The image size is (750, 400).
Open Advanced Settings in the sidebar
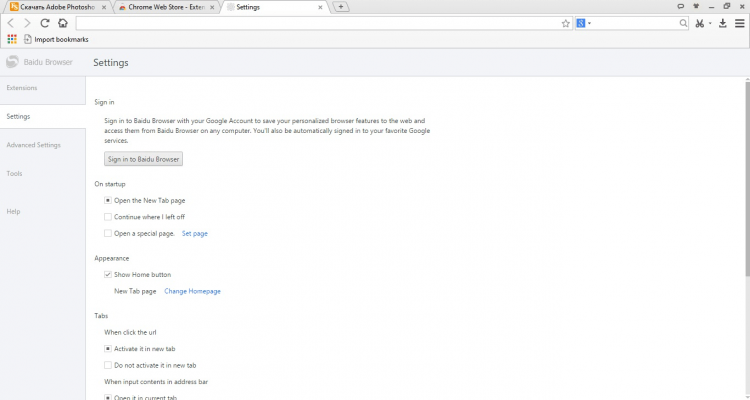pos(33,145)
